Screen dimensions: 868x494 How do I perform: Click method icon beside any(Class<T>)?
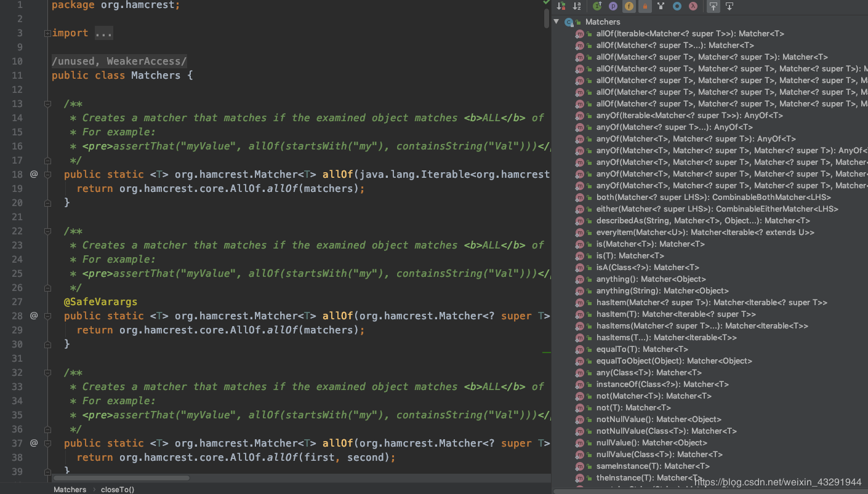580,373
